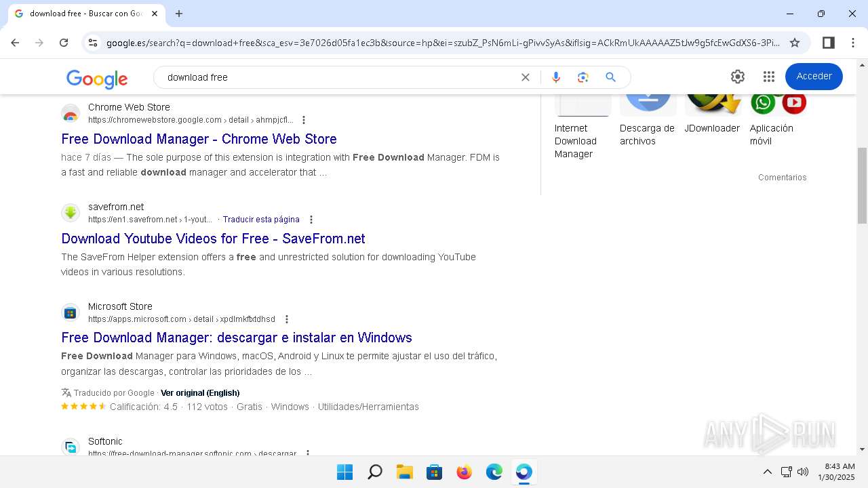Click the search field containing 'download free'
Viewport: 868px width, 488px height.
(x=339, y=77)
